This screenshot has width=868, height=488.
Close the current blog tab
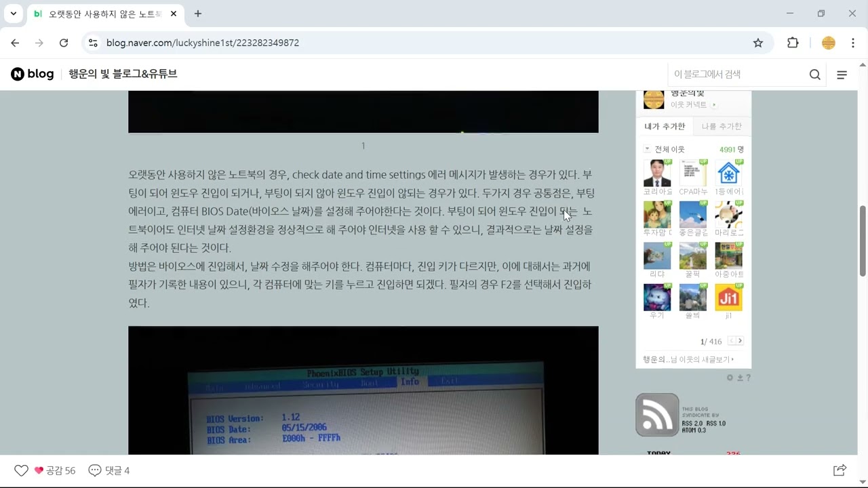tap(174, 14)
